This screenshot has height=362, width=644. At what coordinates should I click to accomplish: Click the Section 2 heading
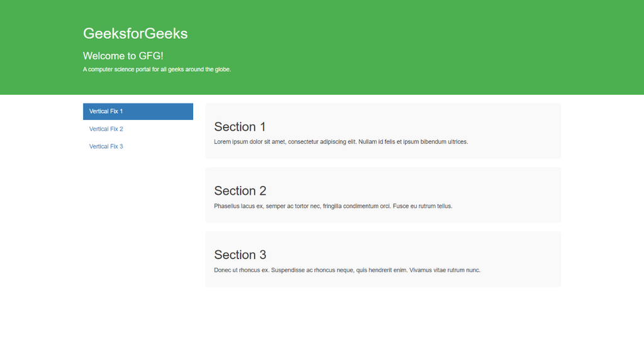point(240,191)
